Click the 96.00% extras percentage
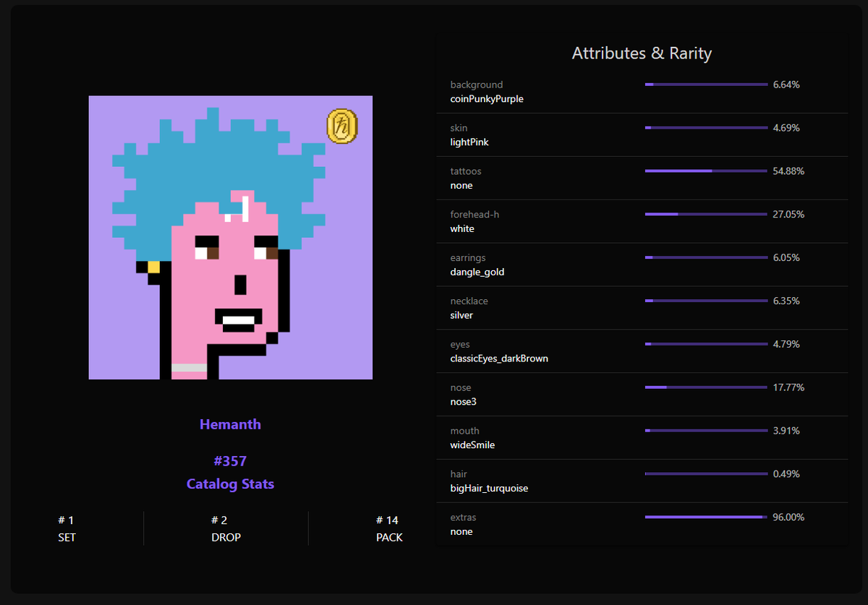 (x=788, y=518)
